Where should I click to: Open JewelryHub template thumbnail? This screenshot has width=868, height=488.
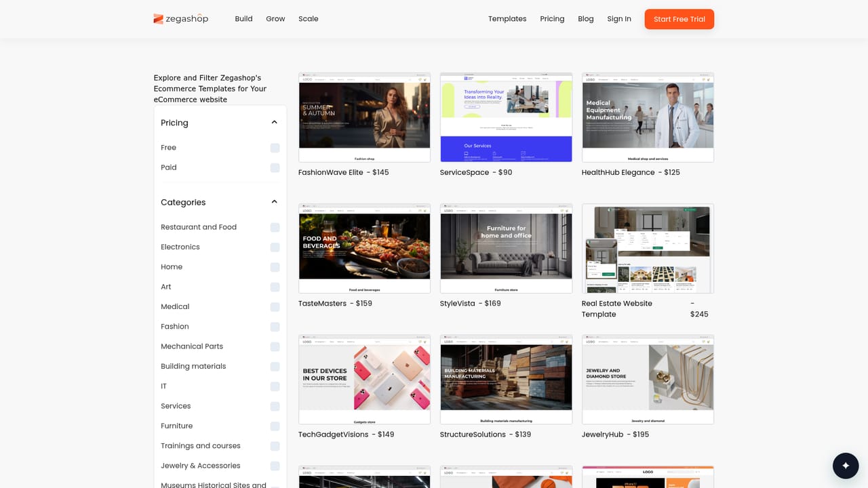648,379
